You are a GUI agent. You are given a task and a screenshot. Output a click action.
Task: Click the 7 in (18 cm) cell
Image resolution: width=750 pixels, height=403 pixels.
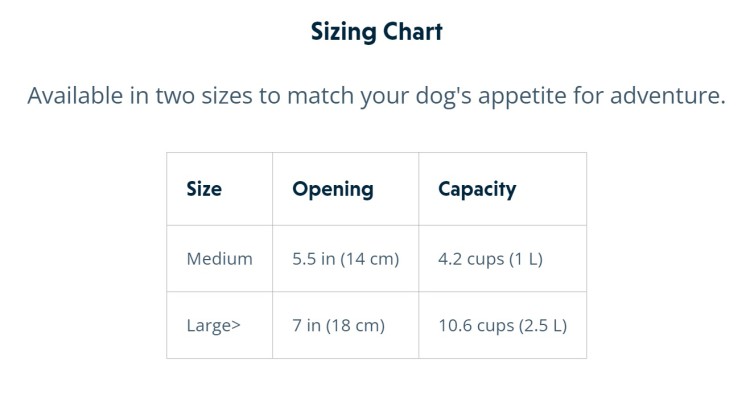pyautogui.click(x=345, y=325)
